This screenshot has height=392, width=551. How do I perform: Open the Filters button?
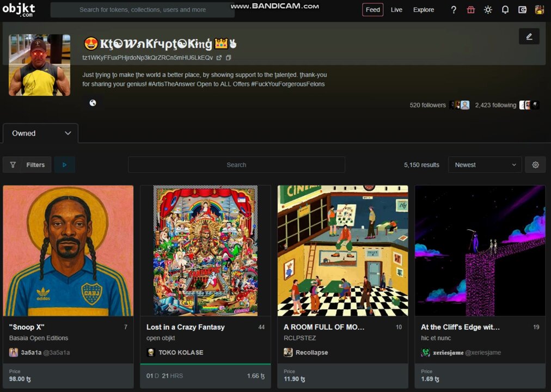point(27,165)
